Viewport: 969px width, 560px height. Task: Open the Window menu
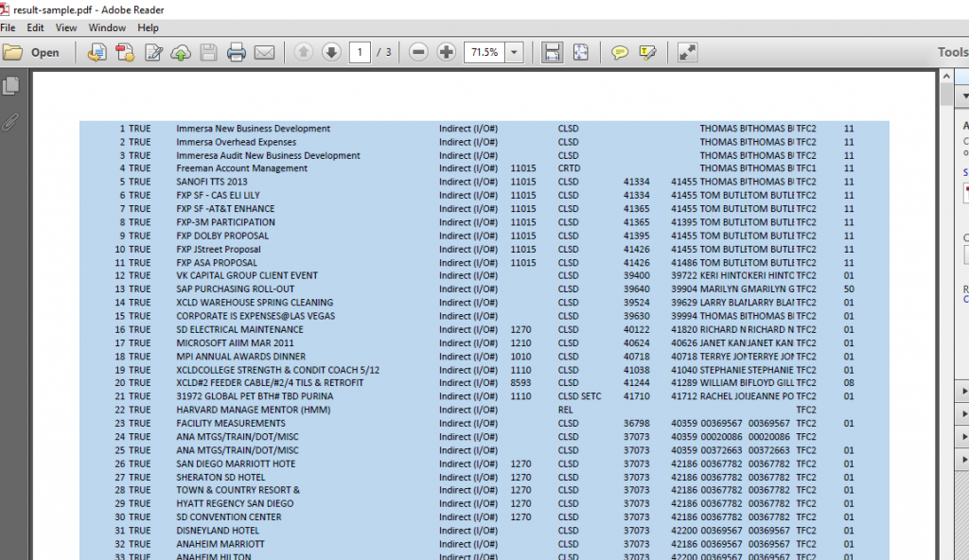point(107,28)
